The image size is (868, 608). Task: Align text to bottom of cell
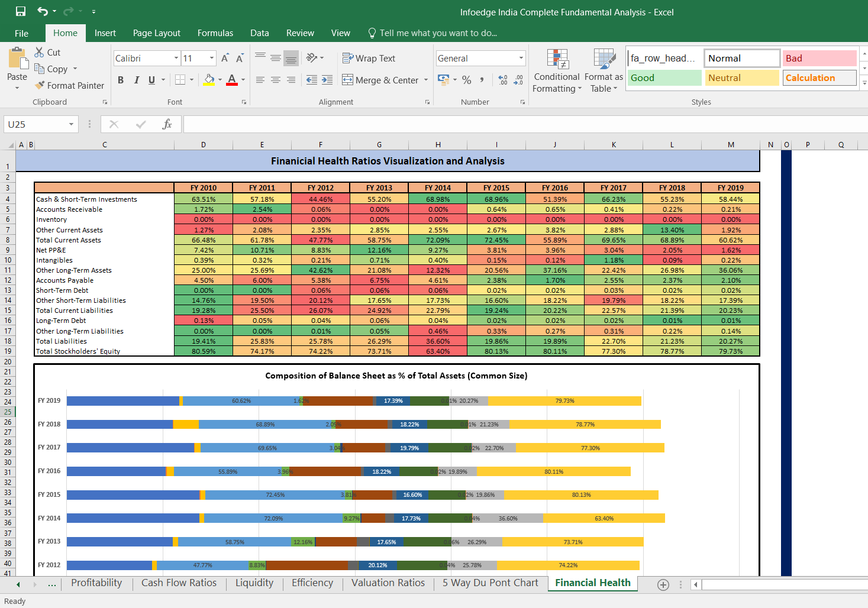pos(291,58)
